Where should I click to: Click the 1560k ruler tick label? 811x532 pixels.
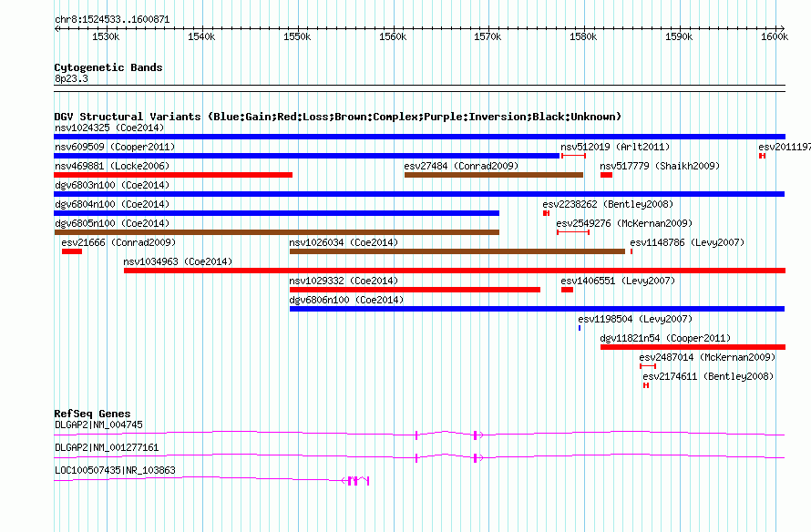pyautogui.click(x=393, y=36)
